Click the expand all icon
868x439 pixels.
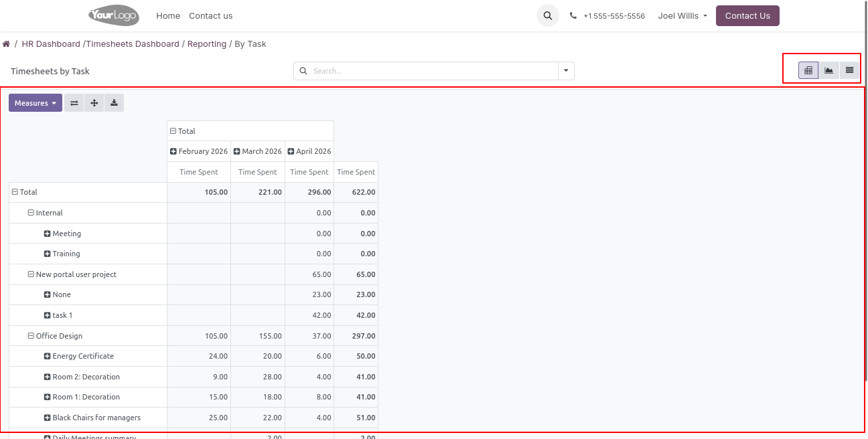tap(94, 103)
